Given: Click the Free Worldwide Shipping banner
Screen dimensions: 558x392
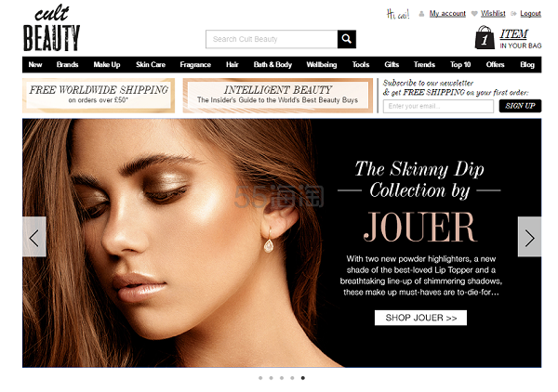Looking at the screenshot, I should click(x=99, y=96).
